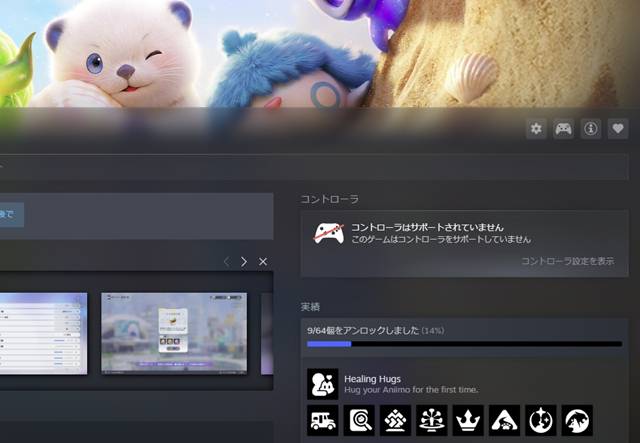Click the achievements progress bar
Viewport: 640px width, 443px height.
click(x=464, y=344)
